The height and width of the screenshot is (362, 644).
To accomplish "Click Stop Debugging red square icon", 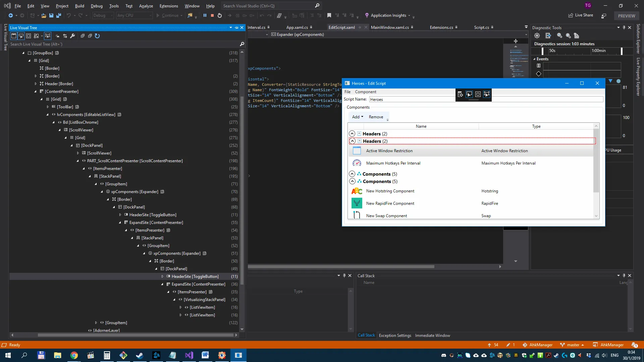I will click(212, 15).
